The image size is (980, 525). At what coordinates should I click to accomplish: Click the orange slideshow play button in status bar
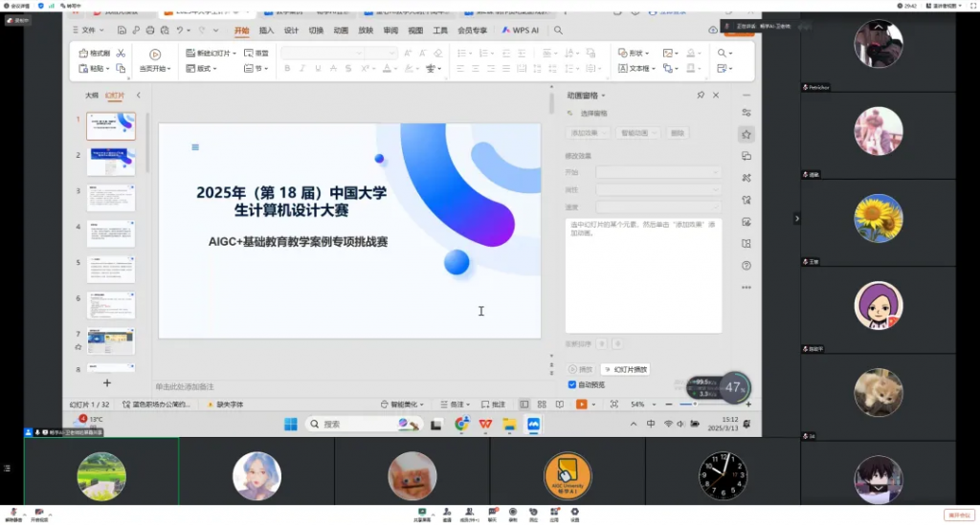point(581,405)
